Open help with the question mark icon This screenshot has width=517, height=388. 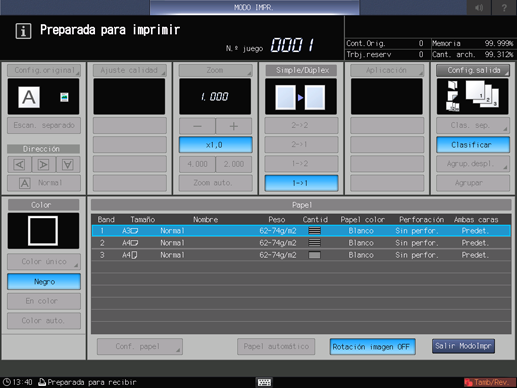(x=504, y=7)
